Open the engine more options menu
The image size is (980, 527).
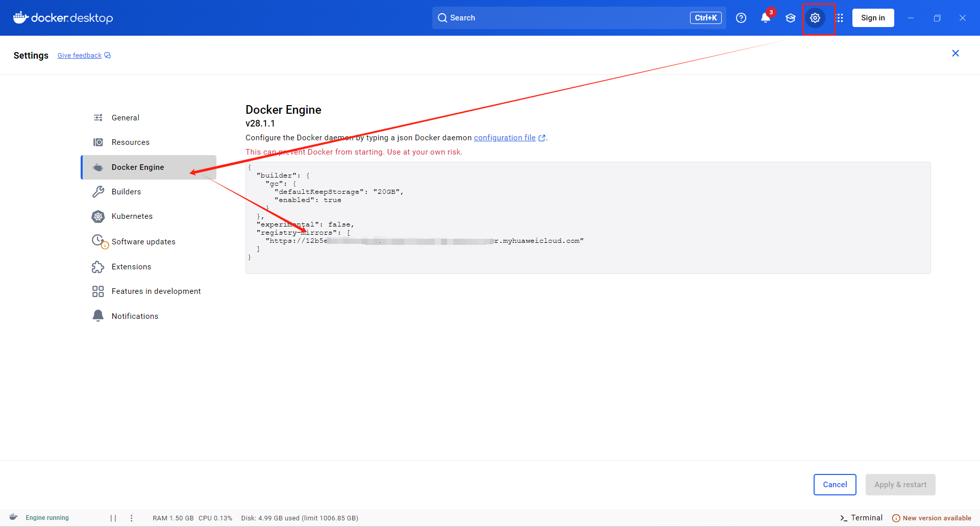pos(132,518)
